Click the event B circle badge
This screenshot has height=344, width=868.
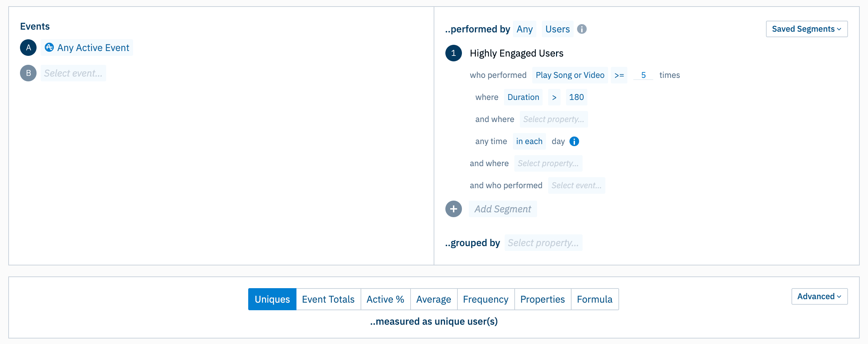28,73
